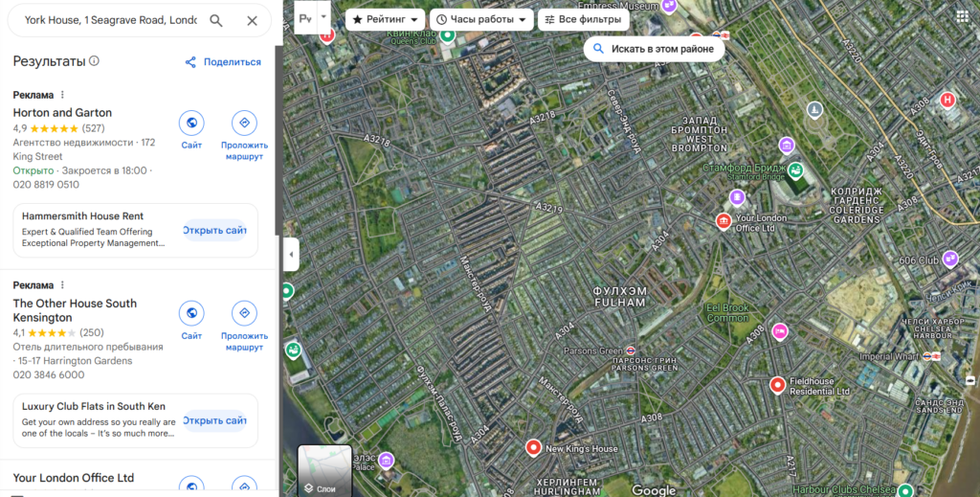Select the New King's House map pin
The height and width of the screenshot is (497, 980).
tap(532, 447)
